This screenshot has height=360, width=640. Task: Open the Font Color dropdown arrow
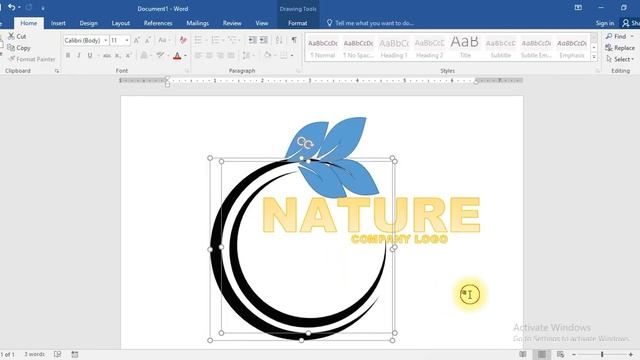point(185,56)
